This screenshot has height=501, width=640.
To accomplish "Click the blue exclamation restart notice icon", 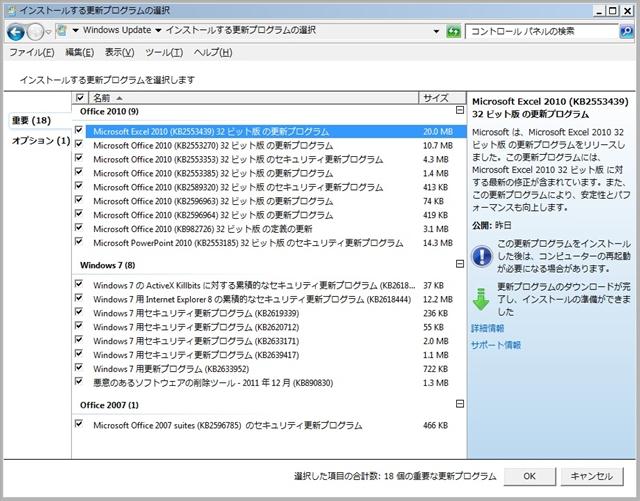I will (482, 256).
